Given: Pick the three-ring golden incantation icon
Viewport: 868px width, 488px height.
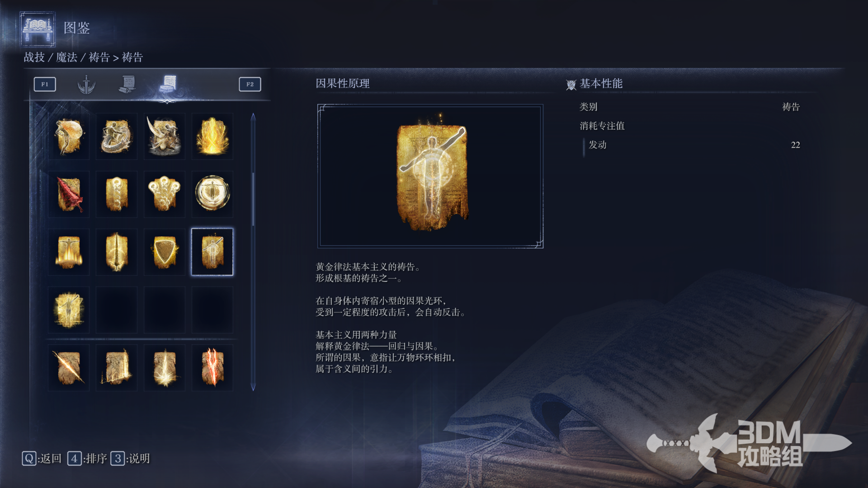Looking at the screenshot, I should [165, 194].
